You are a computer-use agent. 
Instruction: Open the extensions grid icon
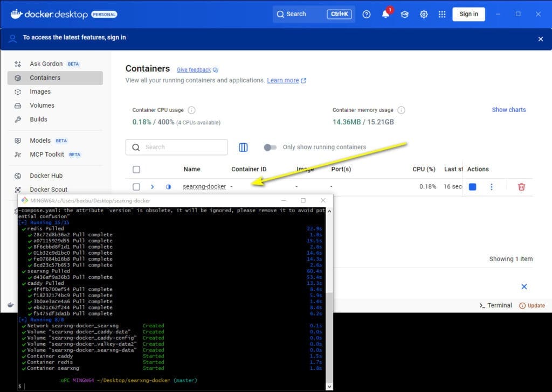[442, 14]
